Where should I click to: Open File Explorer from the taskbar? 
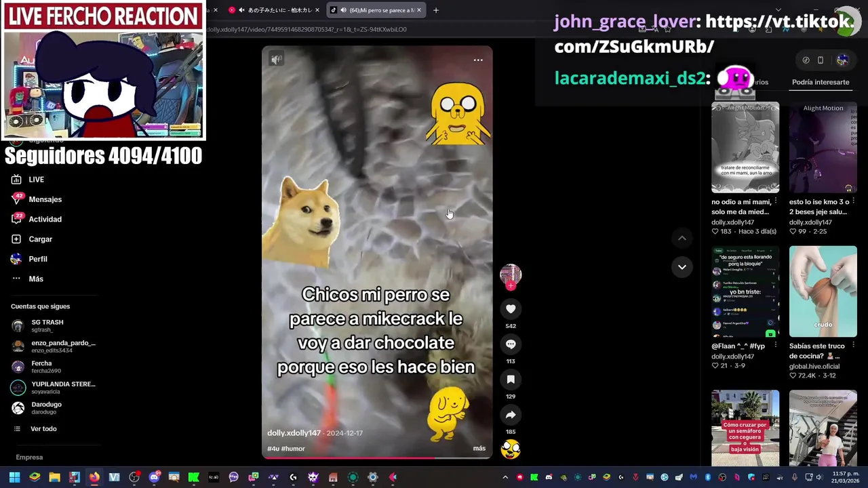(54, 477)
